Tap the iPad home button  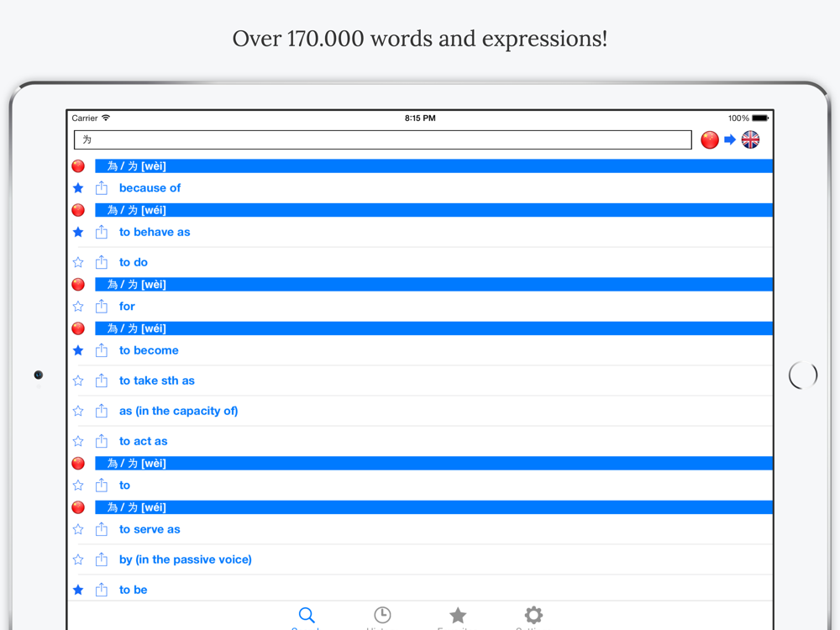tap(803, 375)
